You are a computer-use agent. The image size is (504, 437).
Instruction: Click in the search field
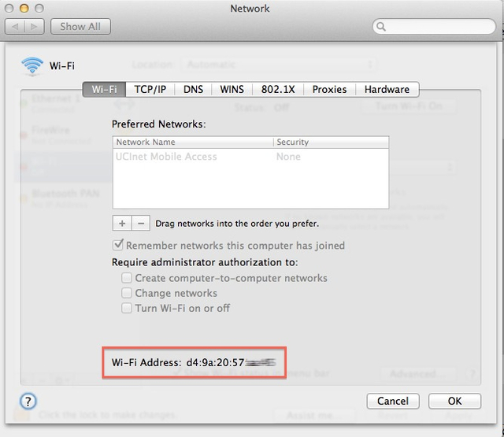(434, 26)
